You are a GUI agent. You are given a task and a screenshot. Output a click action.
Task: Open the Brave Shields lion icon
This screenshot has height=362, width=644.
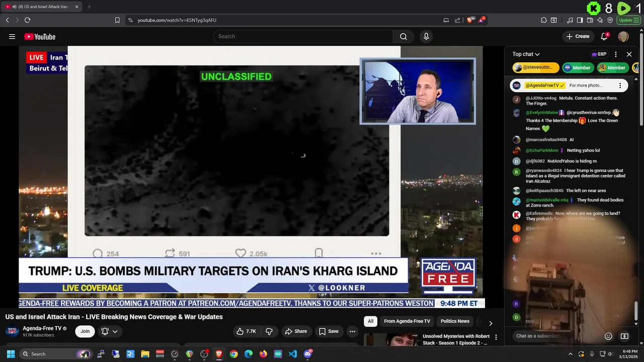(470, 20)
